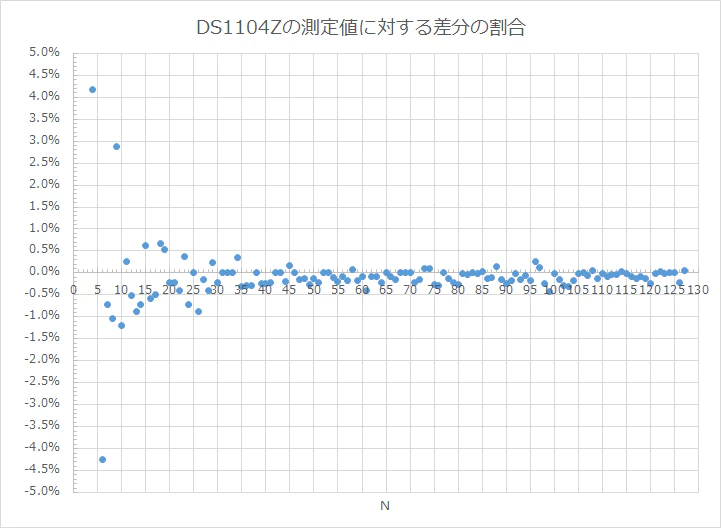
Task: Click the horizontal axis title N
Action: (385, 506)
